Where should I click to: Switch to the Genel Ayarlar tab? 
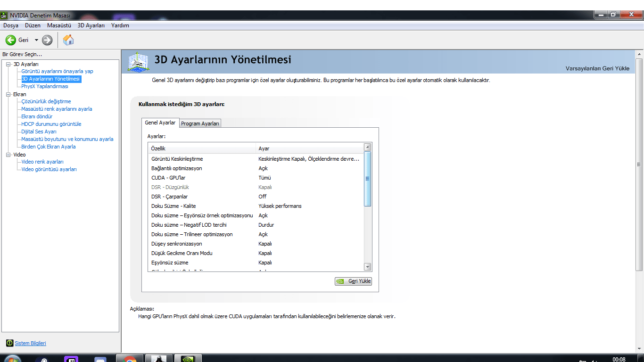pos(160,123)
